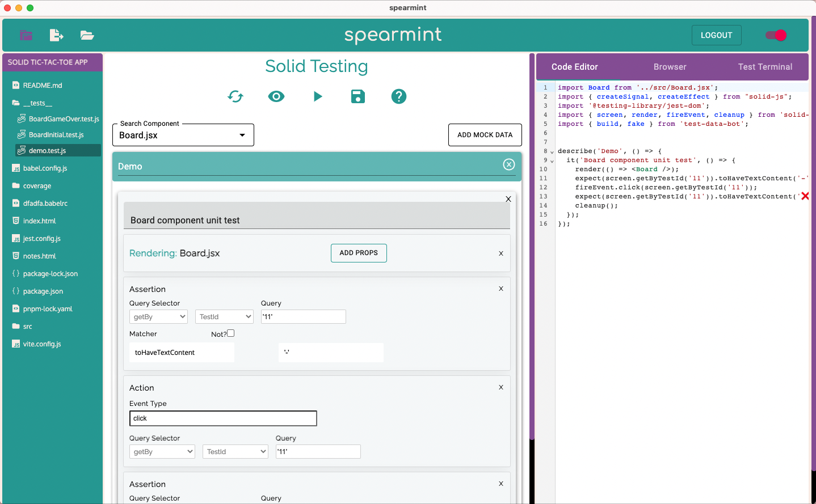Click the toHaveTextContent matcher field
The width and height of the screenshot is (816, 504).
click(x=182, y=353)
